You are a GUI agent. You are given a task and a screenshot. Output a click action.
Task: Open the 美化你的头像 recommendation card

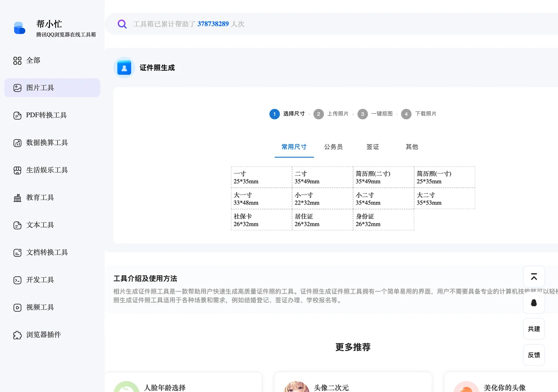(501, 382)
